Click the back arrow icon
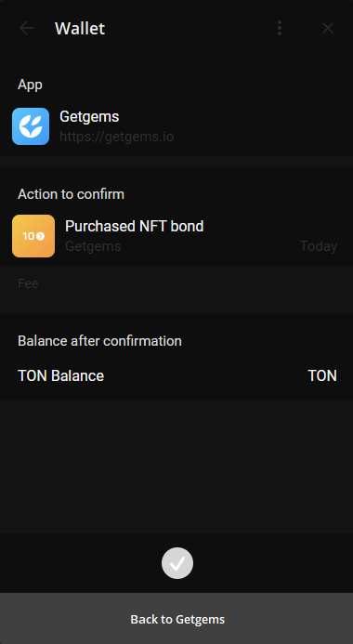The height and width of the screenshot is (644, 353). tap(27, 28)
